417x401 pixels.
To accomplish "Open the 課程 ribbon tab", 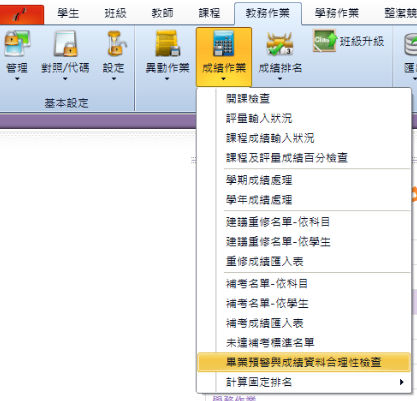I will [209, 14].
